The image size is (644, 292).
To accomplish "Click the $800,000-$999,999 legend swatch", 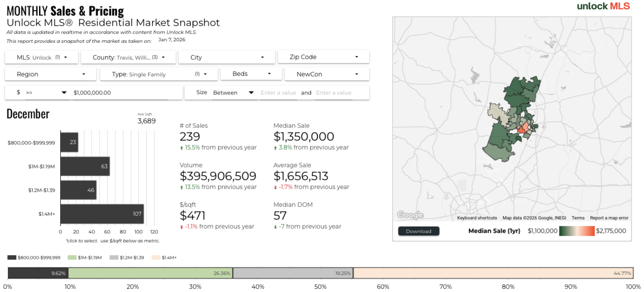I will [x=12, y=258].
